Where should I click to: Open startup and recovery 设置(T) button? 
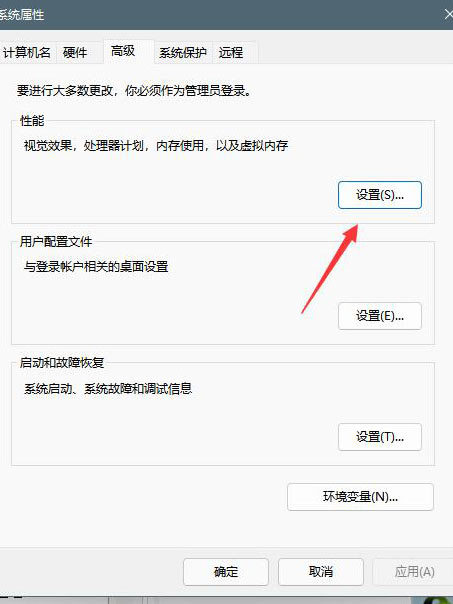380,437
